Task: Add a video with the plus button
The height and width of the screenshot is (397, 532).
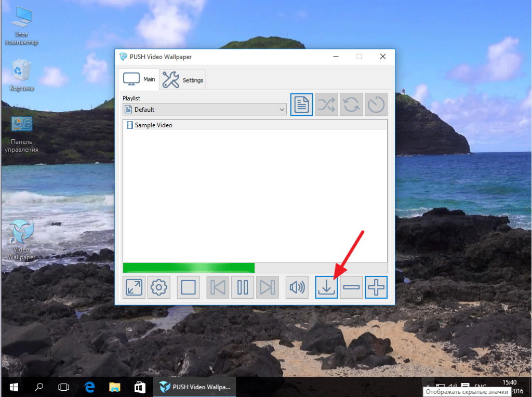Action: coord(376,287)
